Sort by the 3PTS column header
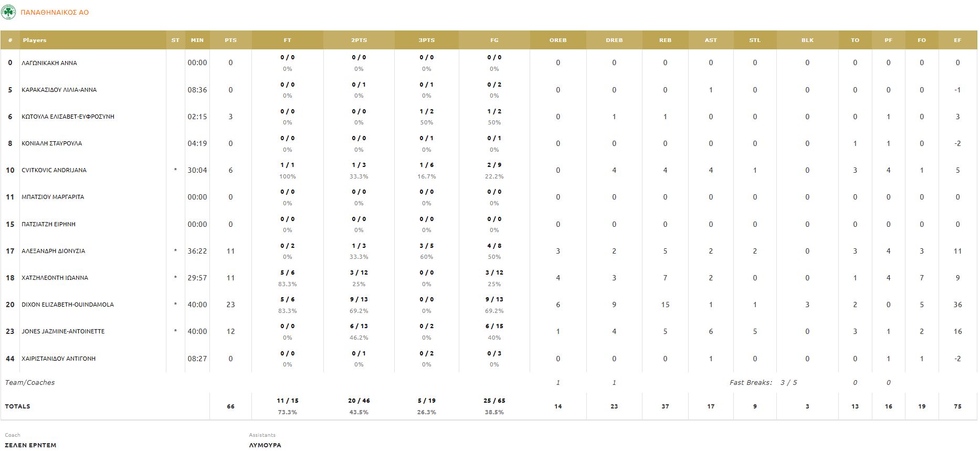The height and width of the screenshot is (451, 980). pyautogui.click(x=426, y=40)
